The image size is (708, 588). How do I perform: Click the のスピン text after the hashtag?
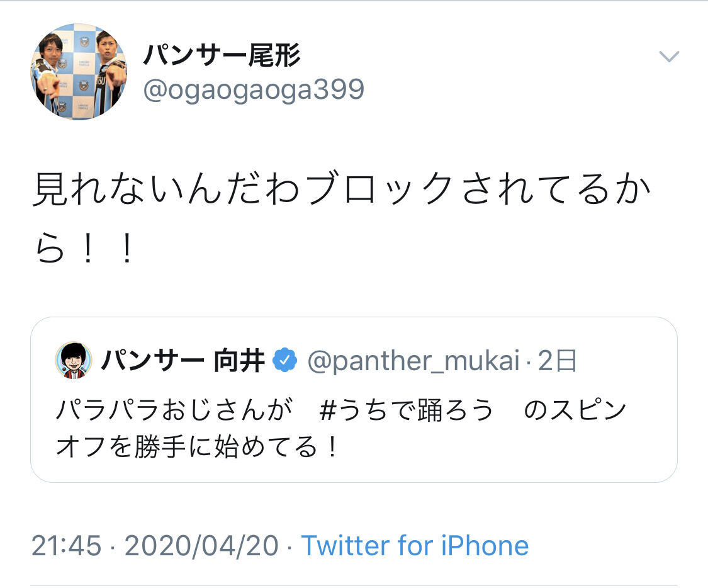click(x=575, y=411)
